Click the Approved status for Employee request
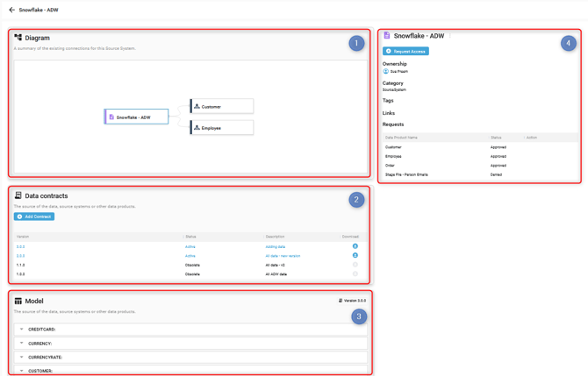Viewport: 588px width, 376px height. click(498, 156)
